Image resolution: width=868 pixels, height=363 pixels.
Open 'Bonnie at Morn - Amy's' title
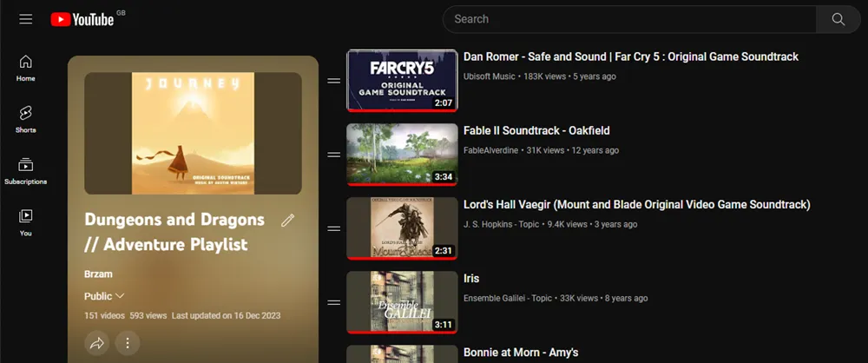click(x=521, y=353)
